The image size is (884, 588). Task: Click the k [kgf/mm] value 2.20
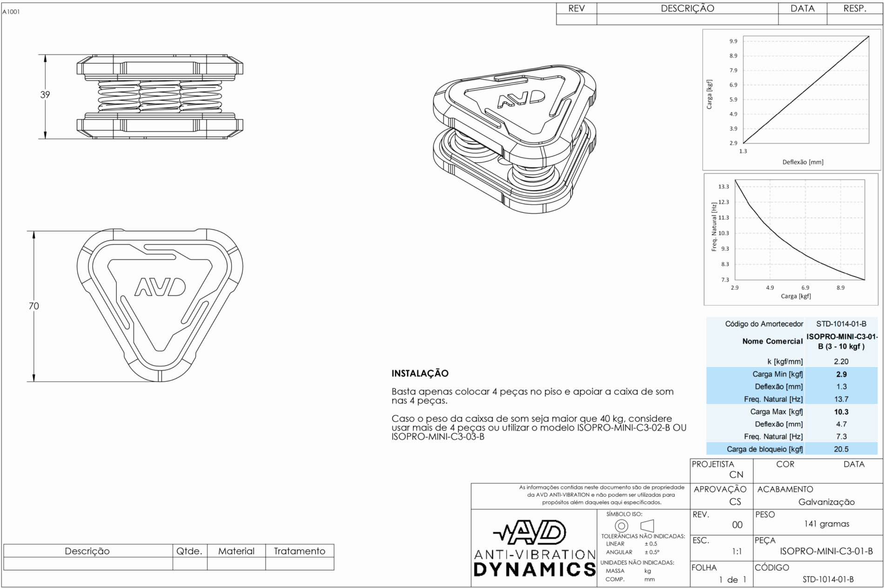point(841,361)
